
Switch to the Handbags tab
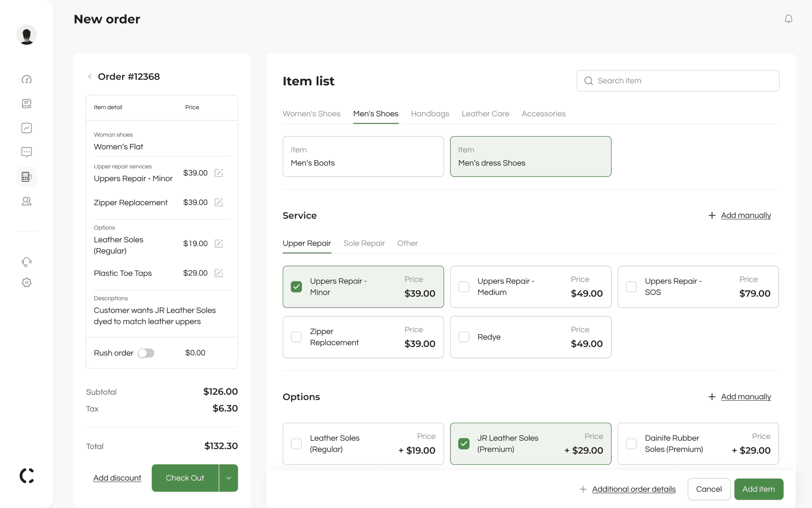click(x=430, y=114)
